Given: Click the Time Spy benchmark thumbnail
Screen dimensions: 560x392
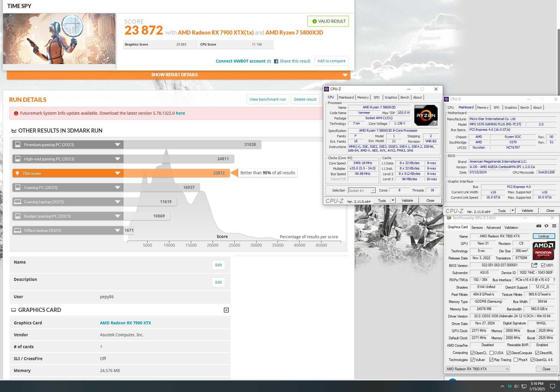Looking at the screenshot, I should [x=59, y=39].
